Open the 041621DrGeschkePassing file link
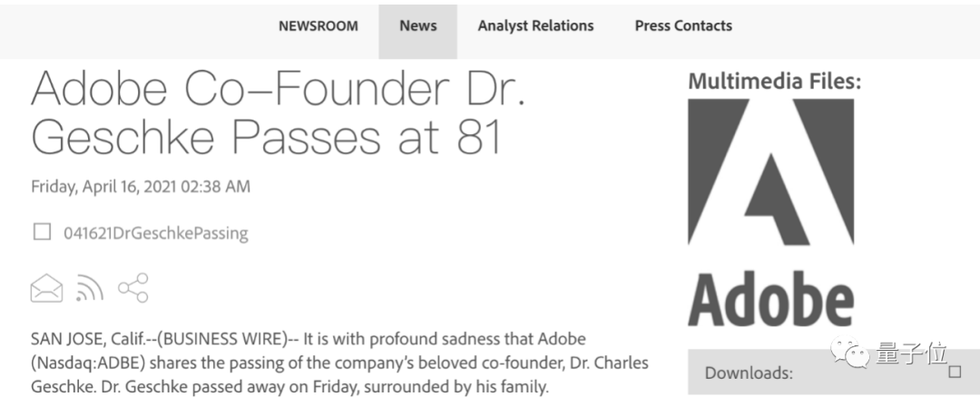 click(x=155, y=233)
